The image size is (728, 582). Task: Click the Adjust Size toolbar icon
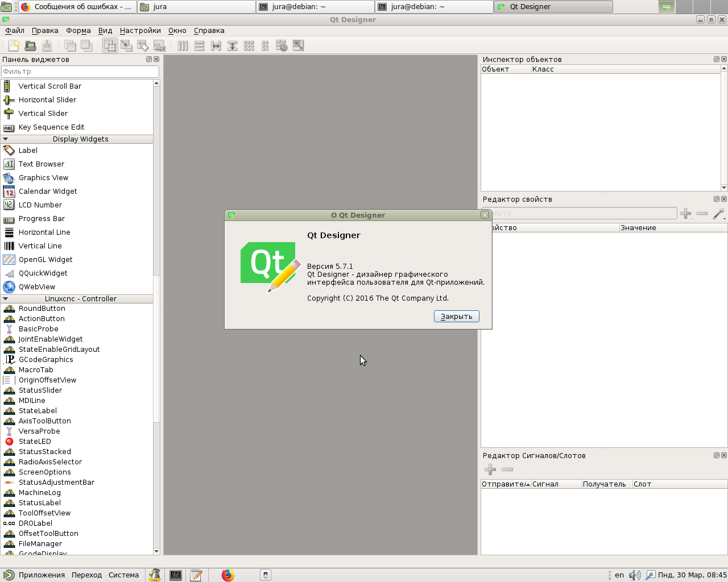[x=298, y=45]
